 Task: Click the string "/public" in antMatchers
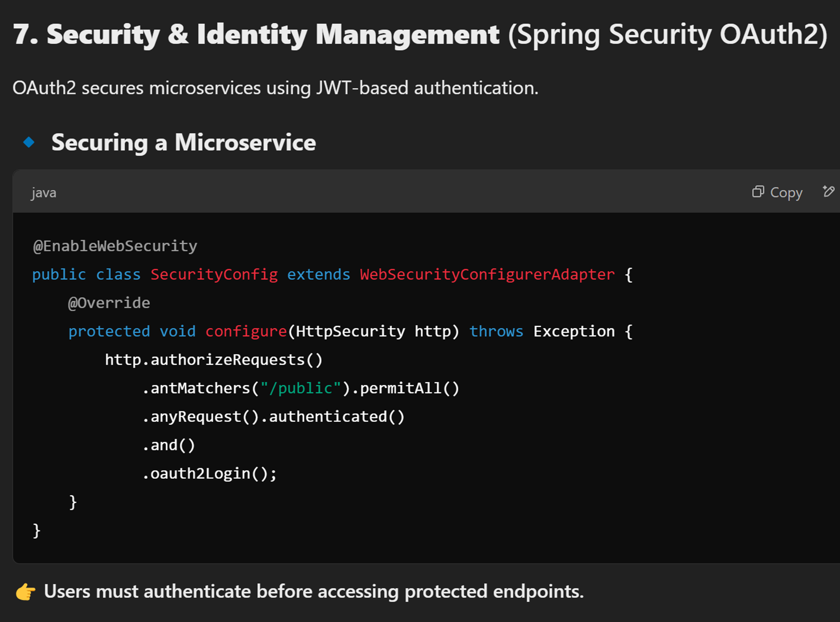301,388
